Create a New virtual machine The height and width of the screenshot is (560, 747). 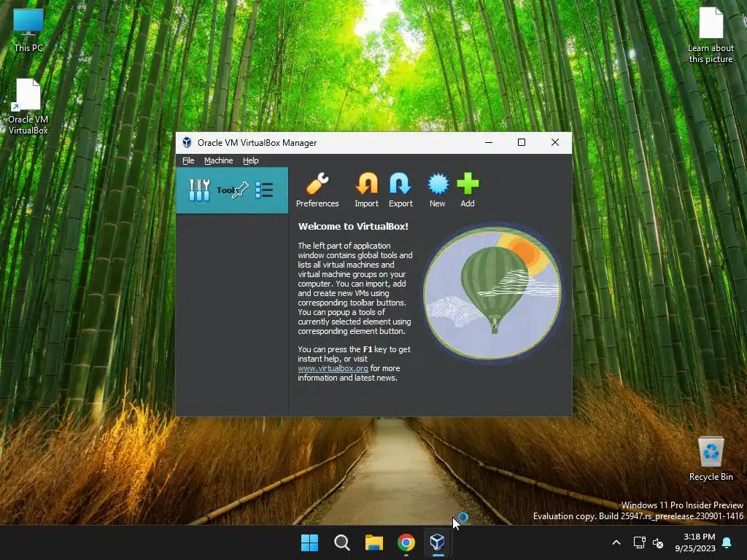click(x=438, y=190)
